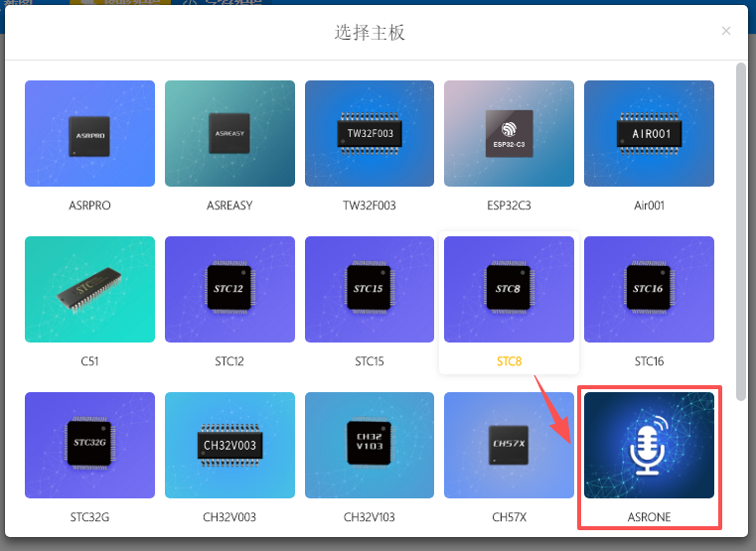Click the orange STC8 label text
Screen dimensions: 756x551
tap(510, 361)
